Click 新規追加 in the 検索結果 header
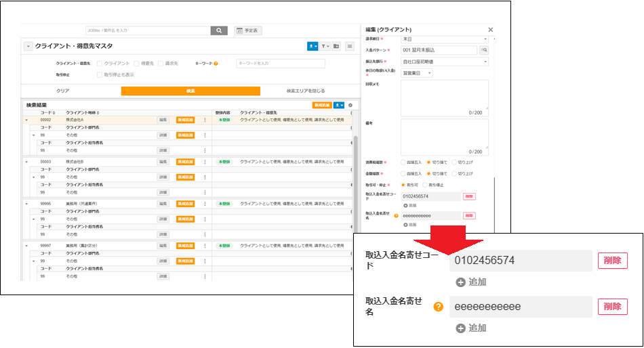 pos(322,106)
